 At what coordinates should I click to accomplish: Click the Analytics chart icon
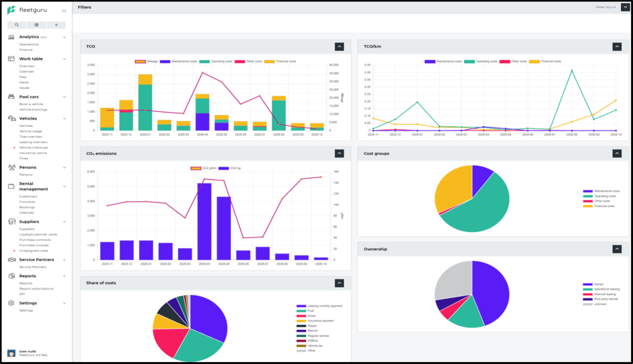[11, 37]
